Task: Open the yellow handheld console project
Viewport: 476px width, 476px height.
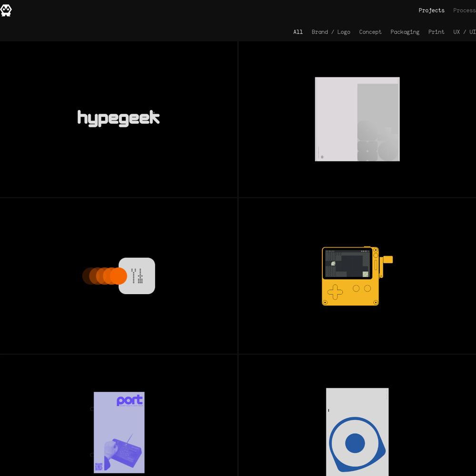Action: (x=357, y=276)
